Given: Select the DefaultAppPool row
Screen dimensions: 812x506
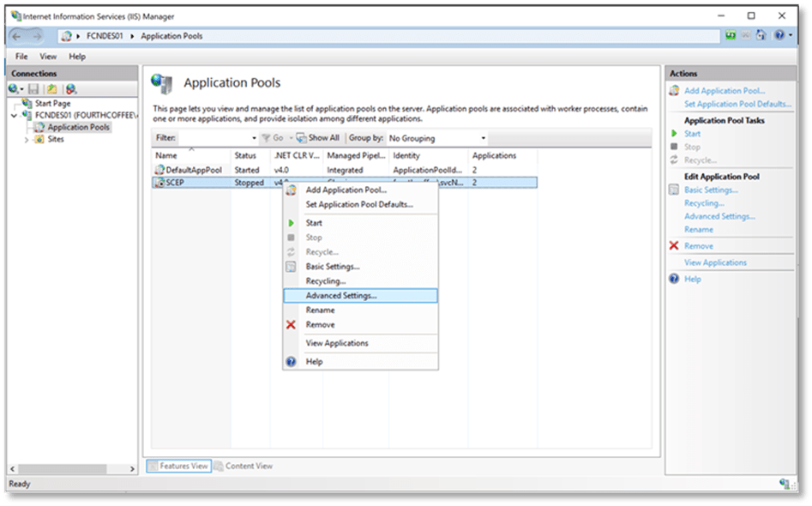Looking at the screenshot, I should pyautogui.click(x=193, y=170).
